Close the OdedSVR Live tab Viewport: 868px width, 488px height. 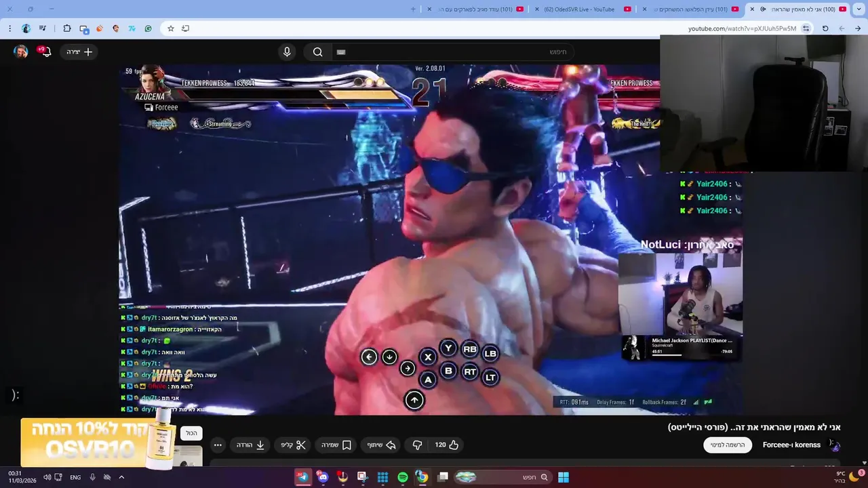(537, 9)
